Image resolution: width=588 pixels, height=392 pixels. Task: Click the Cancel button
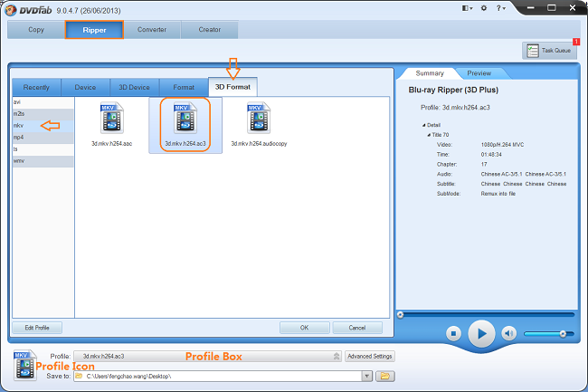click(x=357, y=328)
